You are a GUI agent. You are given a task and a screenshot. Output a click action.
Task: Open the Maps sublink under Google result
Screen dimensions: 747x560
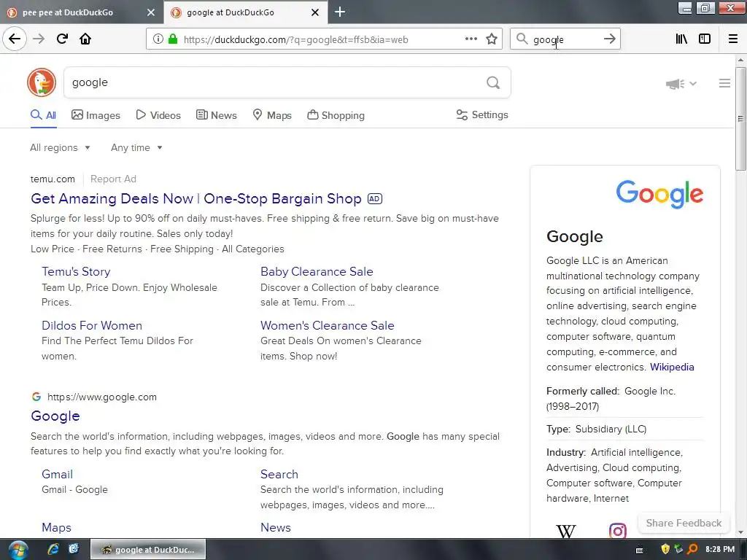pyautogui.click(x=56, y=528)
